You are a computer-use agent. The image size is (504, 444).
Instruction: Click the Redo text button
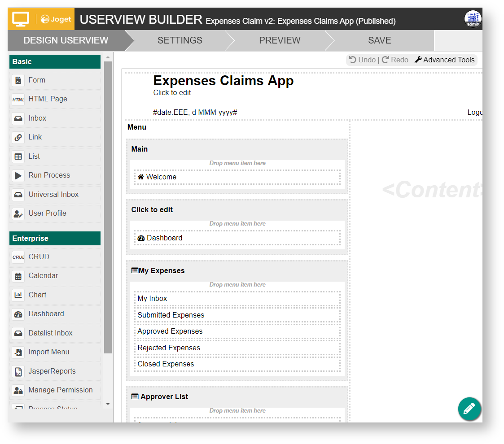tap(399, 60)
